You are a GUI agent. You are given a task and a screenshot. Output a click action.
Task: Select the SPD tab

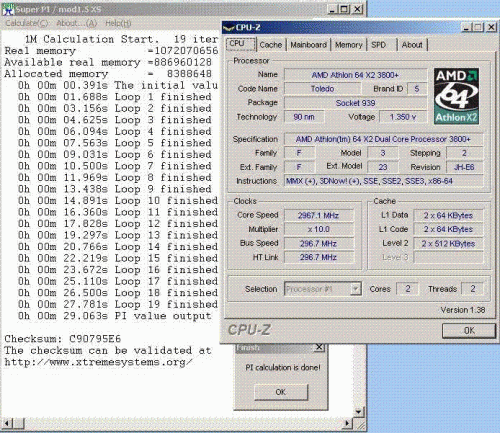tap(379, 45)
